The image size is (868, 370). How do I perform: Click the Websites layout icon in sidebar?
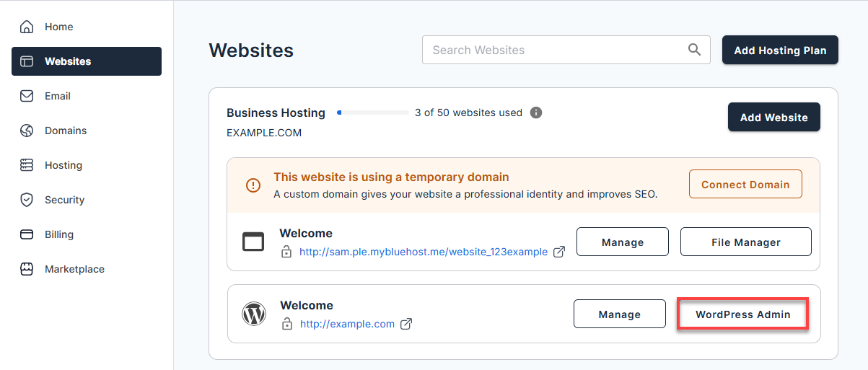pos(27,61)
